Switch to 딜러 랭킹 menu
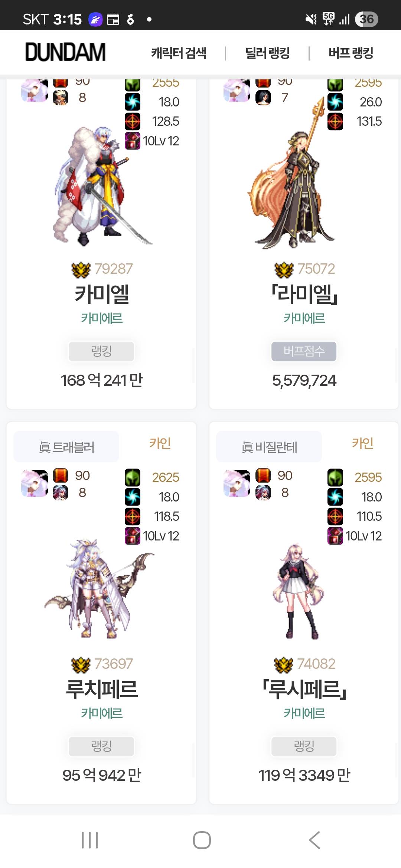Viewport: 401px width, 868px height. pos(267,53)
